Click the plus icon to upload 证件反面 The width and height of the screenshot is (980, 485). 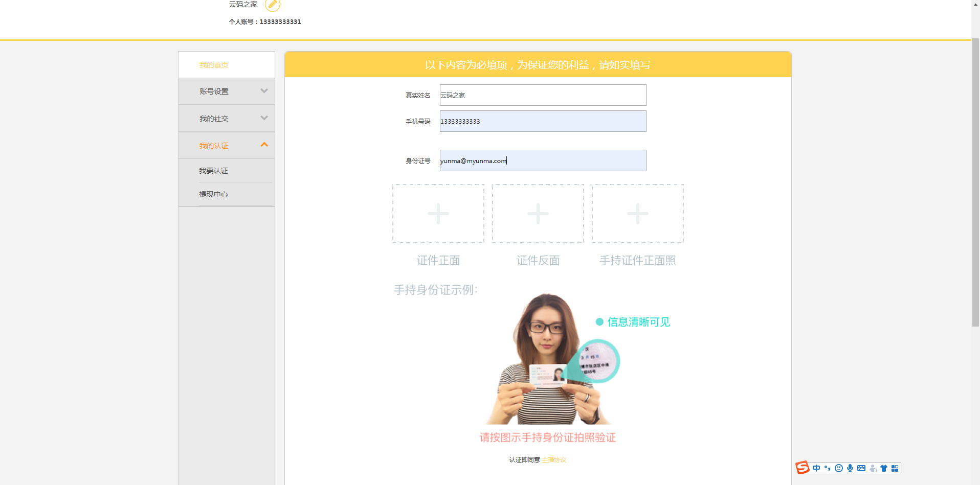coord(538,214)
